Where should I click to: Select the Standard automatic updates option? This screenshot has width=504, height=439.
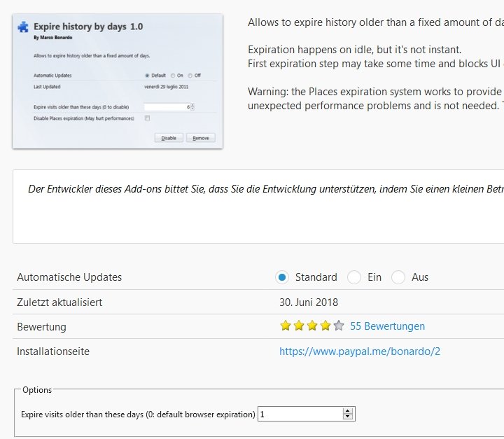click(x=282, y=277)
